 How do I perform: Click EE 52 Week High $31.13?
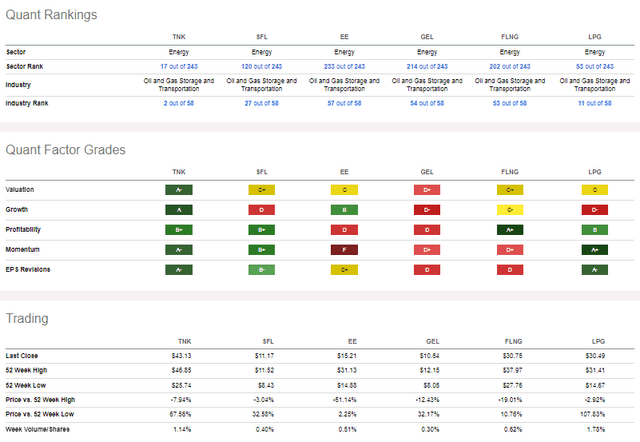point(347,371)
